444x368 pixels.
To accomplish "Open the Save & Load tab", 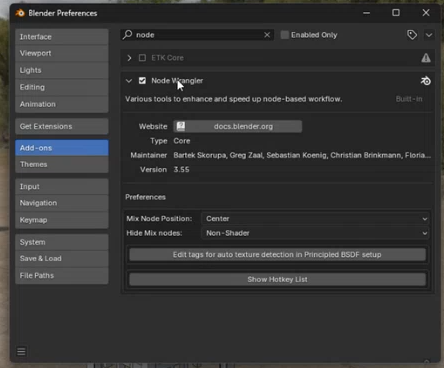I will [x=62, y=259].
